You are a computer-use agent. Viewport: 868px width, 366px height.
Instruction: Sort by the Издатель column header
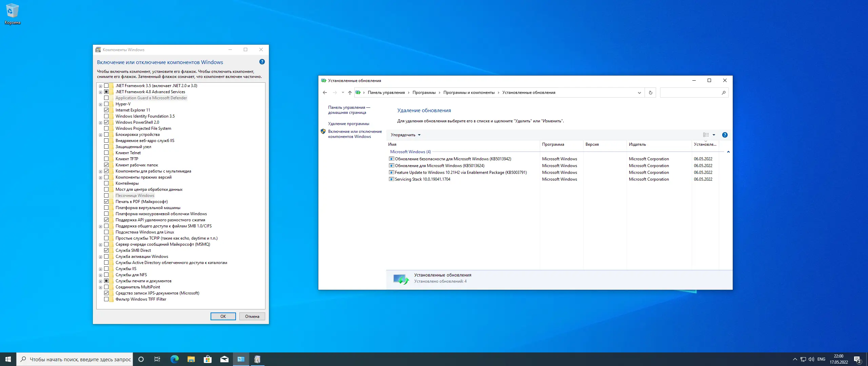click(637, 144)
